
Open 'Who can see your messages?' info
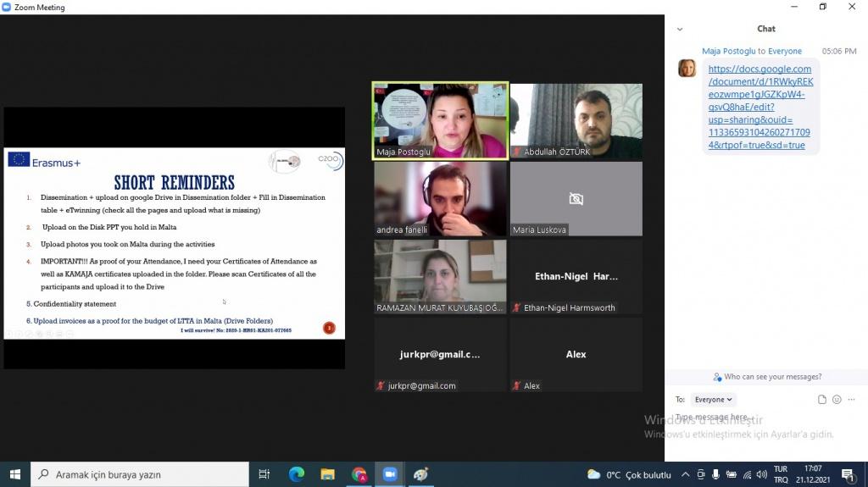767,377
